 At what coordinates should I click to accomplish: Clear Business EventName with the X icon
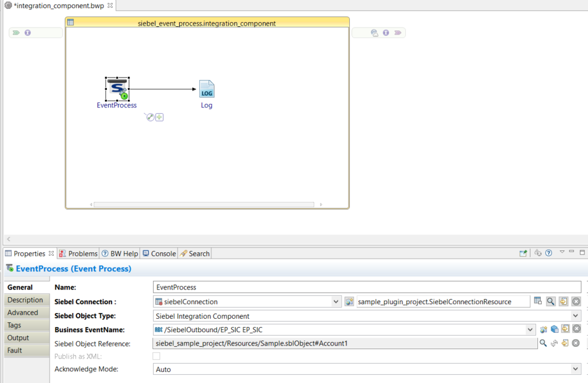click(x=577, y=329)
